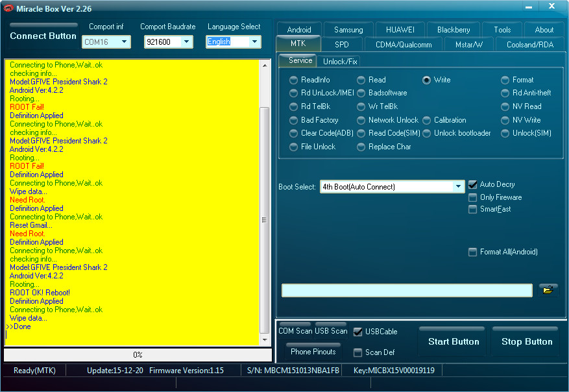Viewport: 569px width, 392px height.
Task: Switch to the SPD tab
Action: [x=342, y=45]
